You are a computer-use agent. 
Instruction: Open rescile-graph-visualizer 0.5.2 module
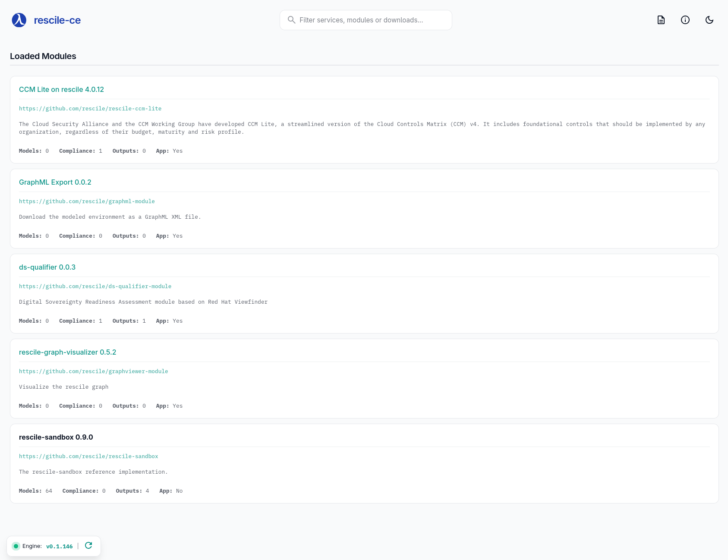67,352
